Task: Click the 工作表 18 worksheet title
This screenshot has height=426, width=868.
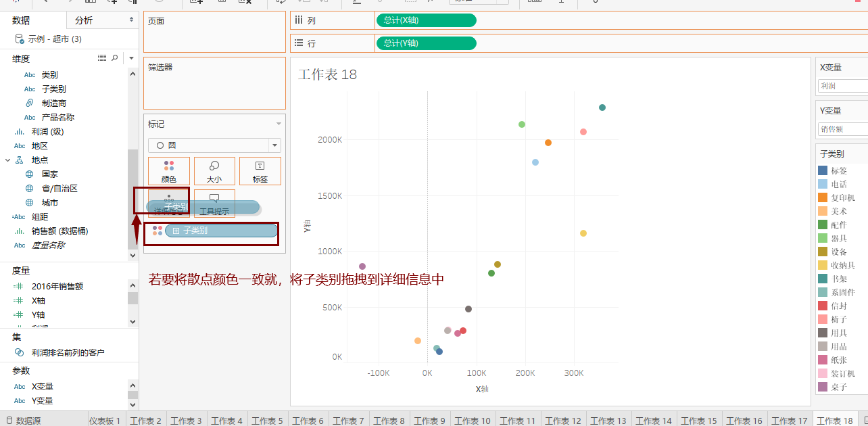Action: click(x=327, y=74)
